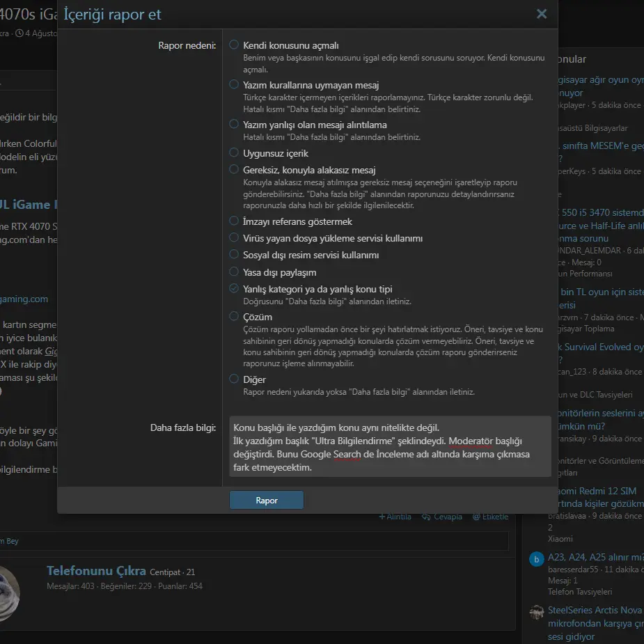Open 'bin TL oyun için' sidebar topic
This screenshot has width=644, height=644.
(600, 299)
